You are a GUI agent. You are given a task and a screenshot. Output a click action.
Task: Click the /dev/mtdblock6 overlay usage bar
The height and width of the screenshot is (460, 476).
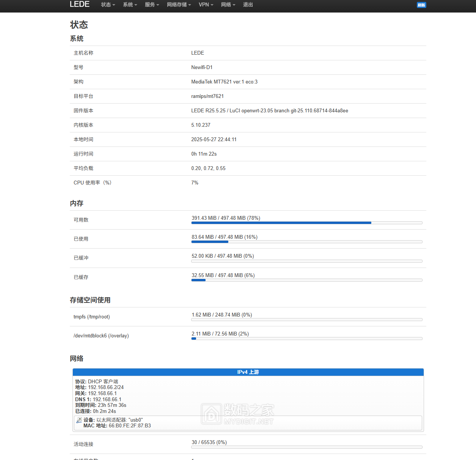(307, 339)
